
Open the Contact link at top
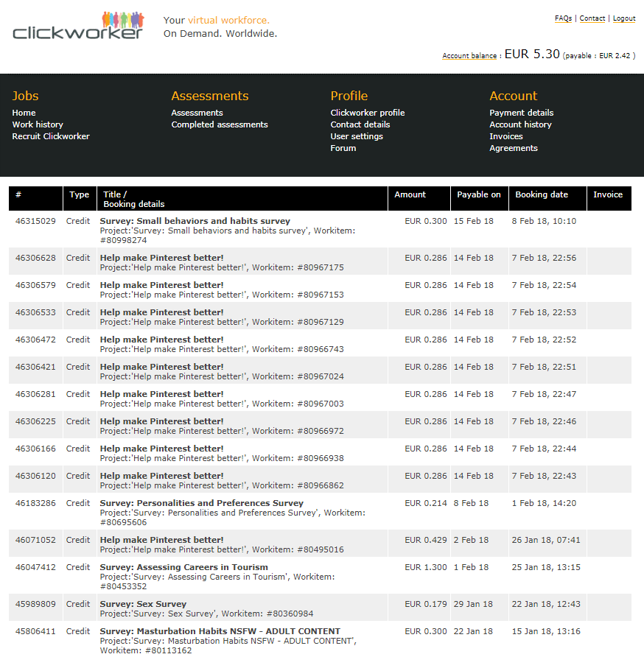(x=592, y=18)
